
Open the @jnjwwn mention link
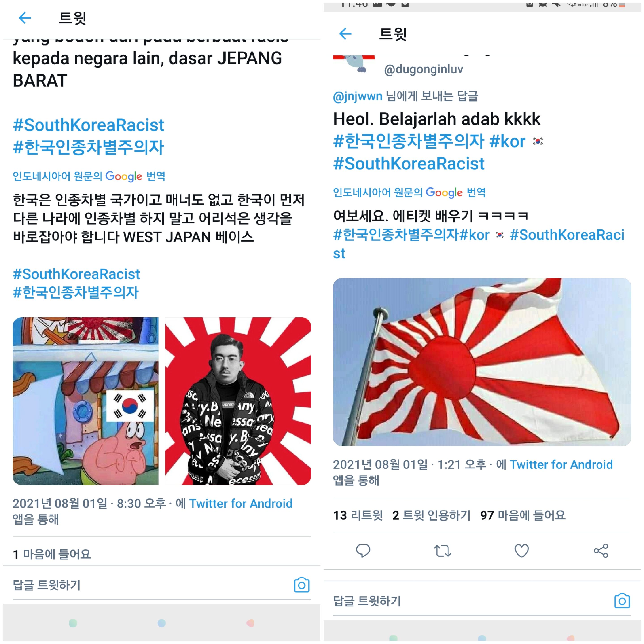click(358, 96)
